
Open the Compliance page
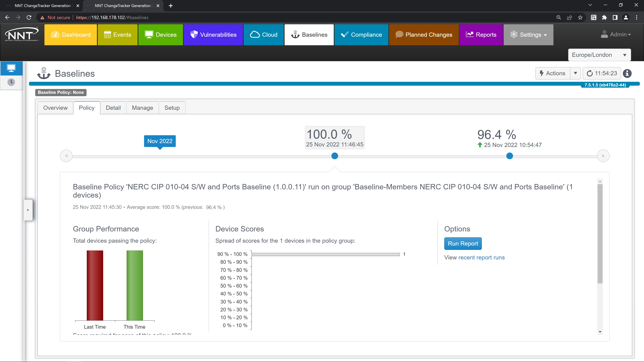(x=361, y=35)
